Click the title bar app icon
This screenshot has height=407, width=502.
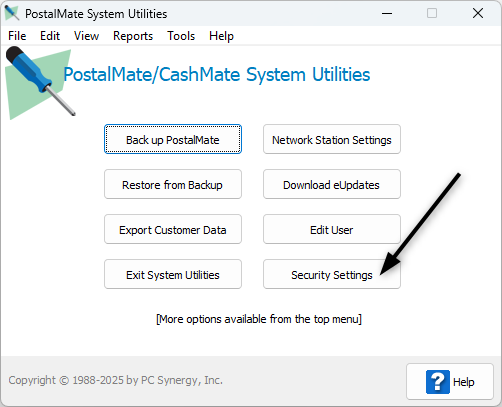(x=12, y=13)
